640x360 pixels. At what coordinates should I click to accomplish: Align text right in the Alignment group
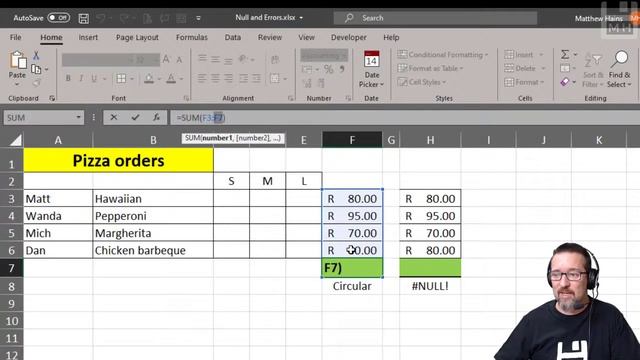229,78
